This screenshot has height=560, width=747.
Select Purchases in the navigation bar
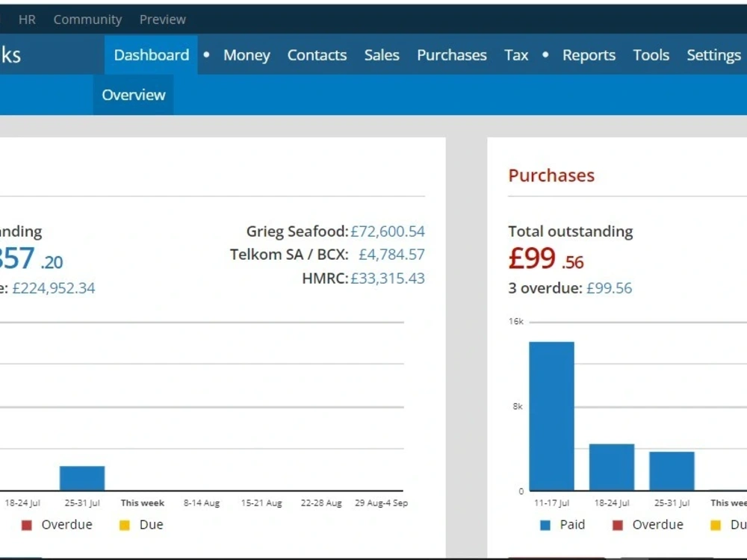coord(452,55)
